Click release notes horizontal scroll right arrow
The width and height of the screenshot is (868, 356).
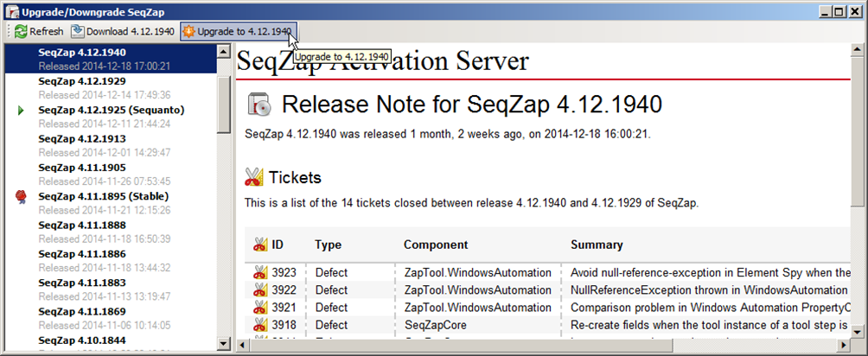(843, 345)
